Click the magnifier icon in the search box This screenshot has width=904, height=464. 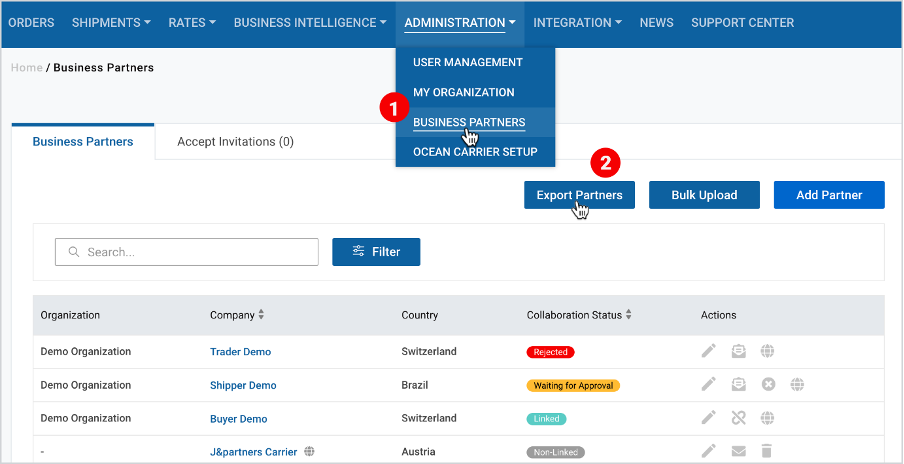(x=73, y=252)
